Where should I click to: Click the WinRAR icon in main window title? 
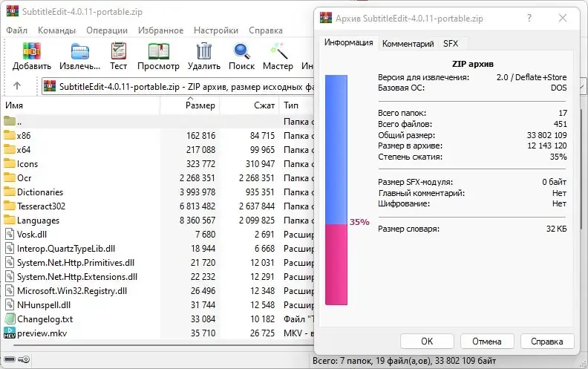point(13,11)
